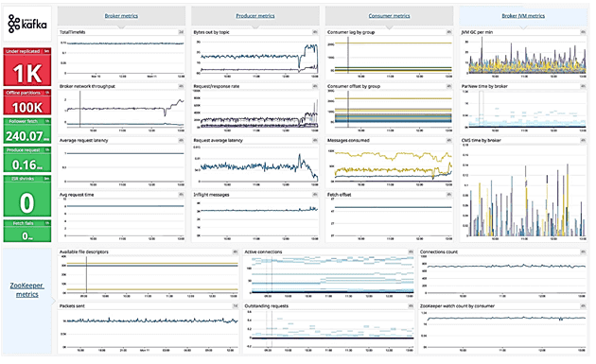Open the Broker metrics link
Viewport: 596px width, 364px height.
click(121, 16)
